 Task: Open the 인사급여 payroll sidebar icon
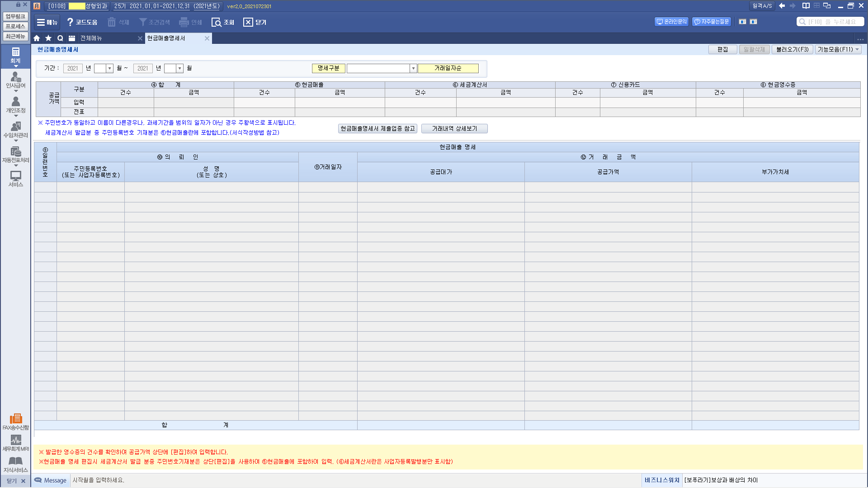click(x=16, y=80)
